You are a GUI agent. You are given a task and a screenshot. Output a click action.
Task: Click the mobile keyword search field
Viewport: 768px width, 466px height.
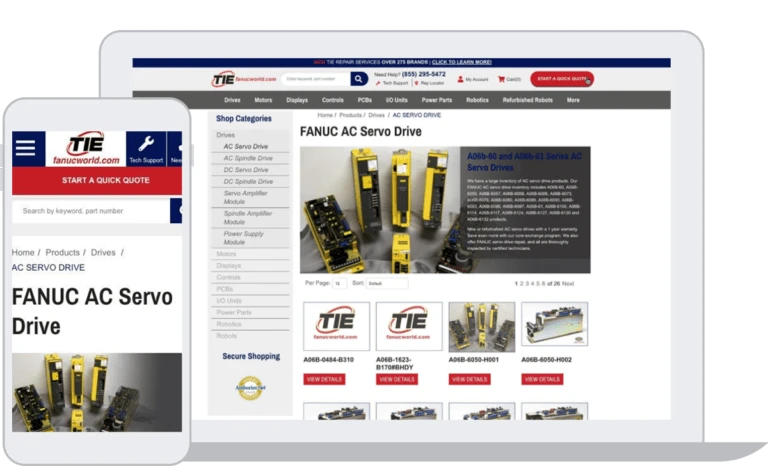tap(90, 211)
